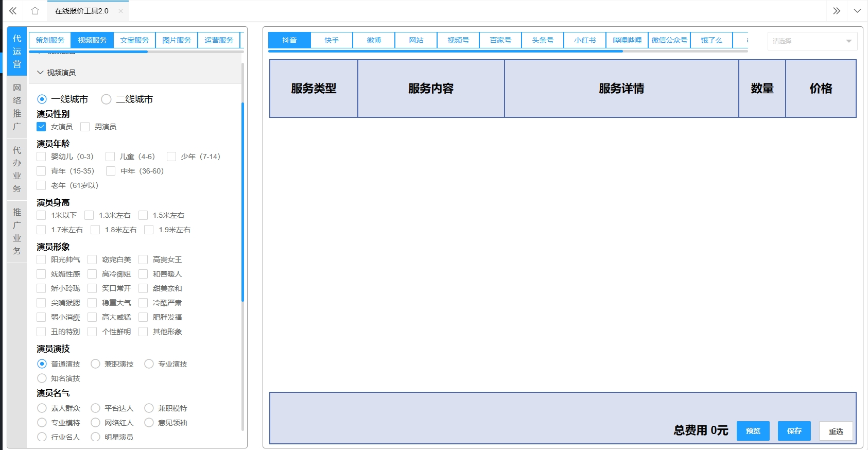Click the left panel vertical scrollbar
Viewport: 868px width, 450px height.
pos(242,201)
